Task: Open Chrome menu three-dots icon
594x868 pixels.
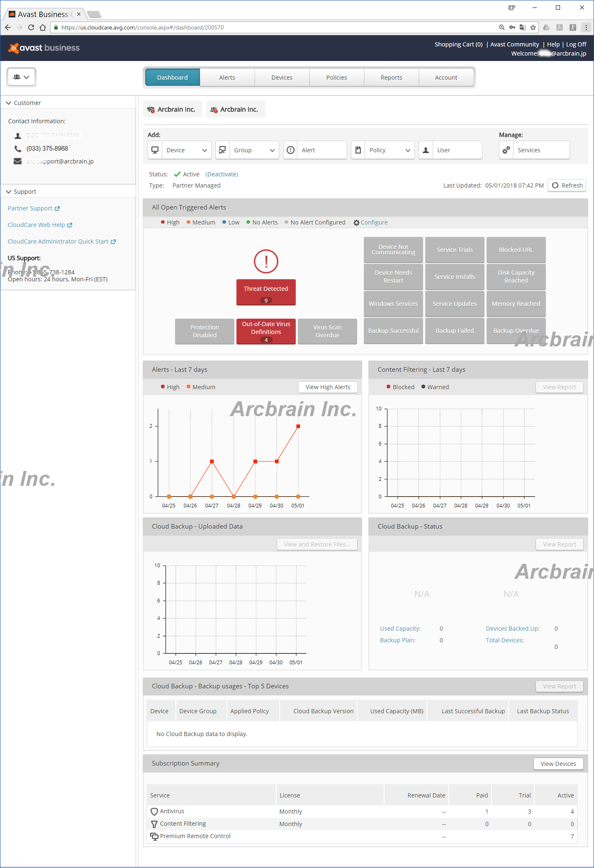Action: 586,27
